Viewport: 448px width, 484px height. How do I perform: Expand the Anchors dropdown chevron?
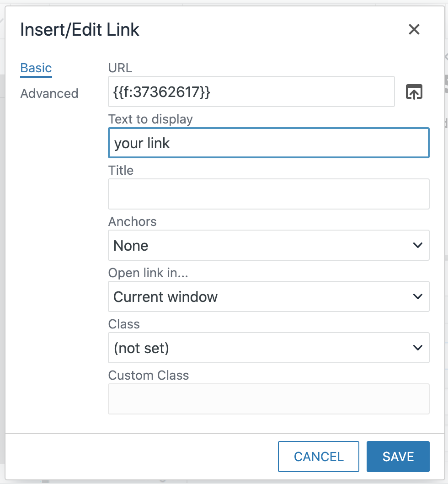pyautogui.click(x=417, y=245)
